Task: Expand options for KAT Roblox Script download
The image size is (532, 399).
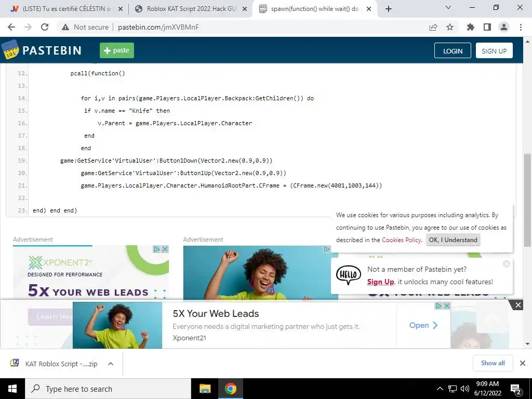Action: [x=110, y=364]
